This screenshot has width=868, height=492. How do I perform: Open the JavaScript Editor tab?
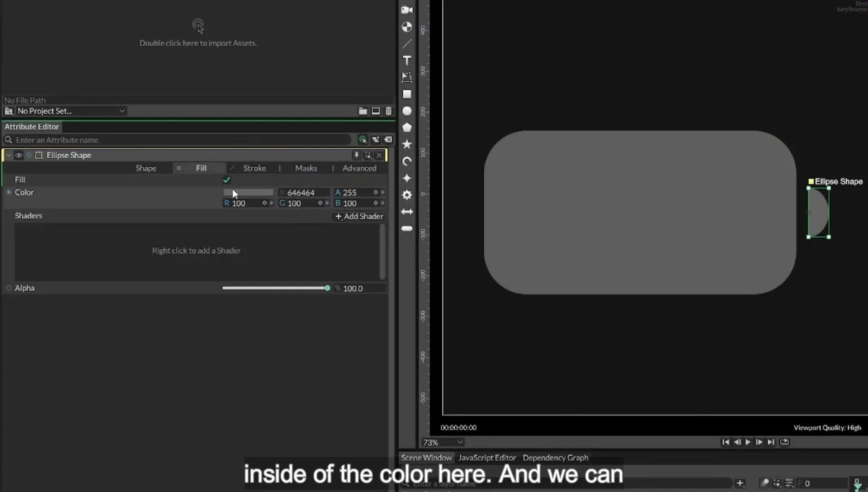click(x=487, y=458)
